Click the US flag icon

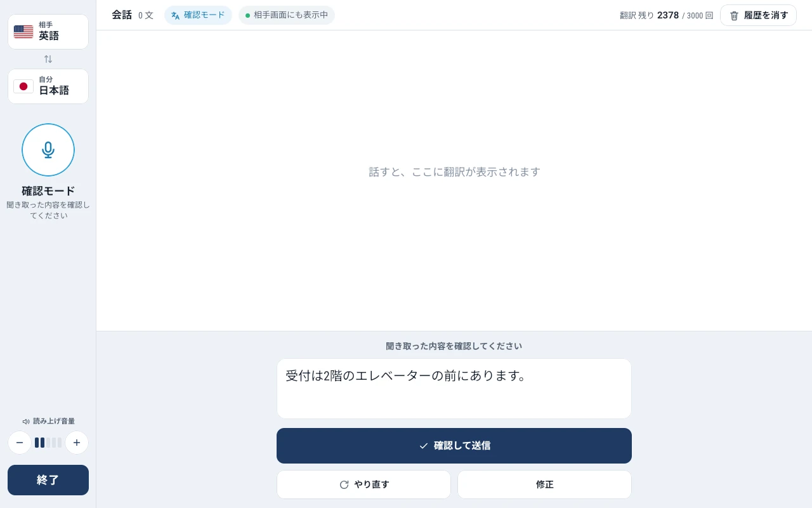tap(23, 32)
